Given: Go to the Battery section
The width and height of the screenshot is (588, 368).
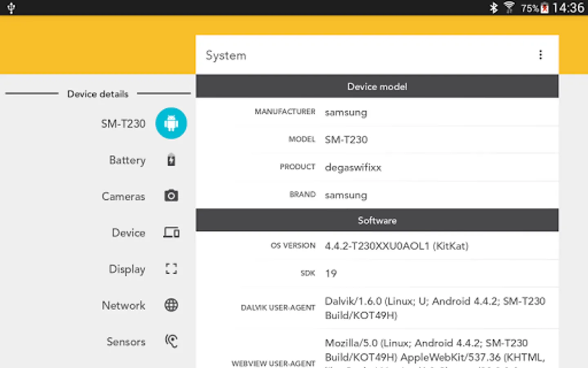Looking at the screenshot, I should pyautogui.click(x=127, y=160).
